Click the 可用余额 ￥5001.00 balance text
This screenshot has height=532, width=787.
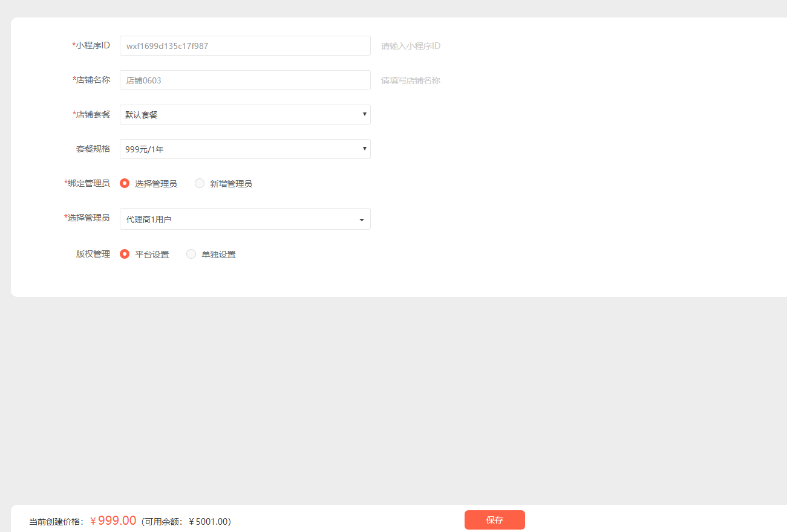coord(186,521)
